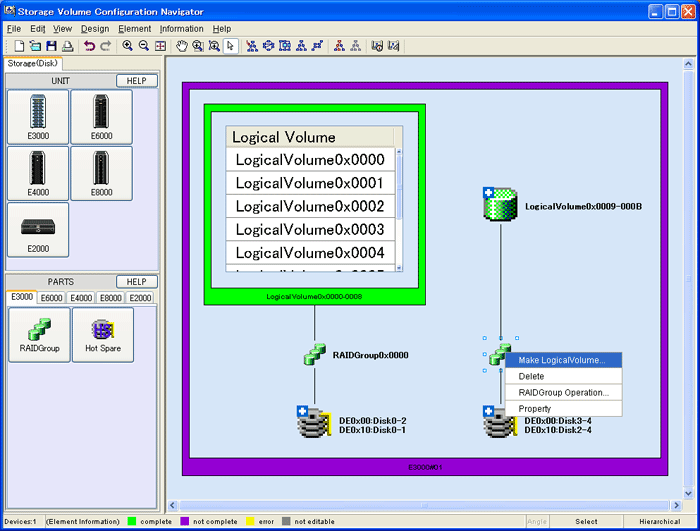Activate the arrow selection pointer tool
The height and width of the screenshot is (531, 700).
pos(230,46)
